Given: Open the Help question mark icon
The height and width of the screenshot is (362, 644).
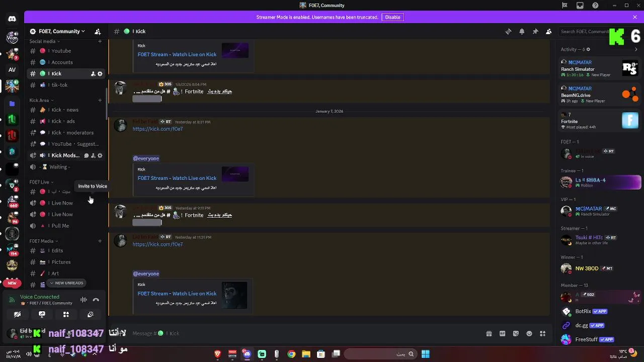Looking at the screenshot, I should coord(596,6).
